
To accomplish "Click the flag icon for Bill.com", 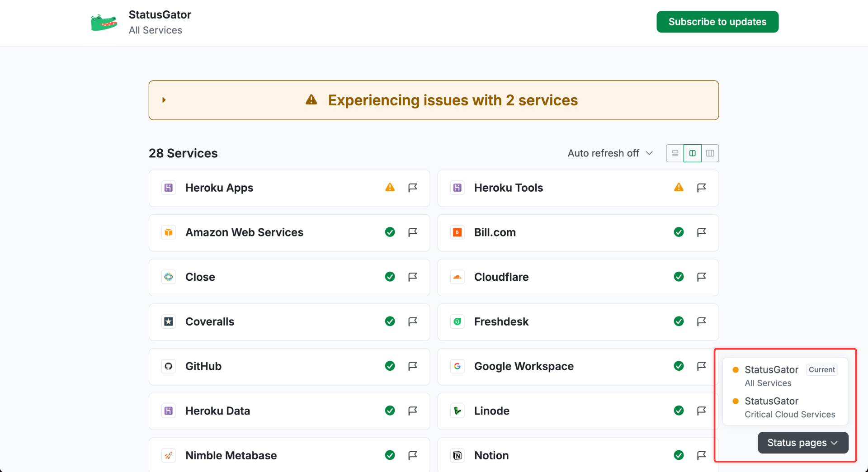I will tap(701, 232).
